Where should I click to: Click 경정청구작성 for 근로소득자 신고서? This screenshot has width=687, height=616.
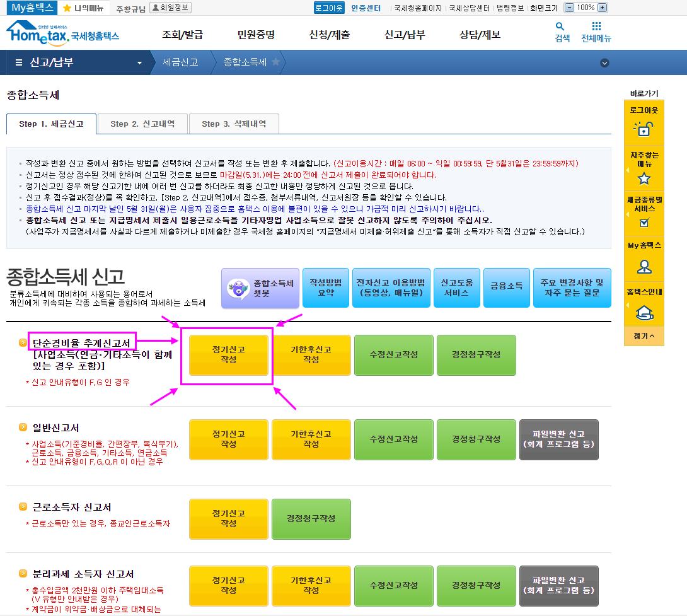coord(311,519)
